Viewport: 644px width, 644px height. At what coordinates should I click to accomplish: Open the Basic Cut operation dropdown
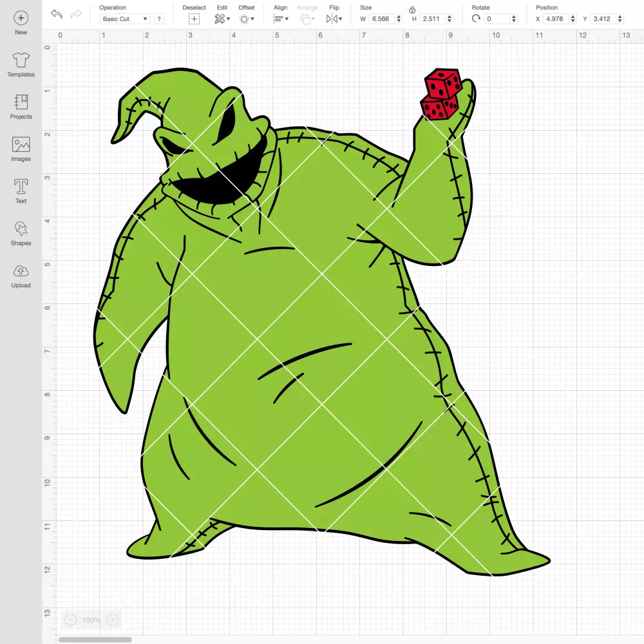pos(124,19)
